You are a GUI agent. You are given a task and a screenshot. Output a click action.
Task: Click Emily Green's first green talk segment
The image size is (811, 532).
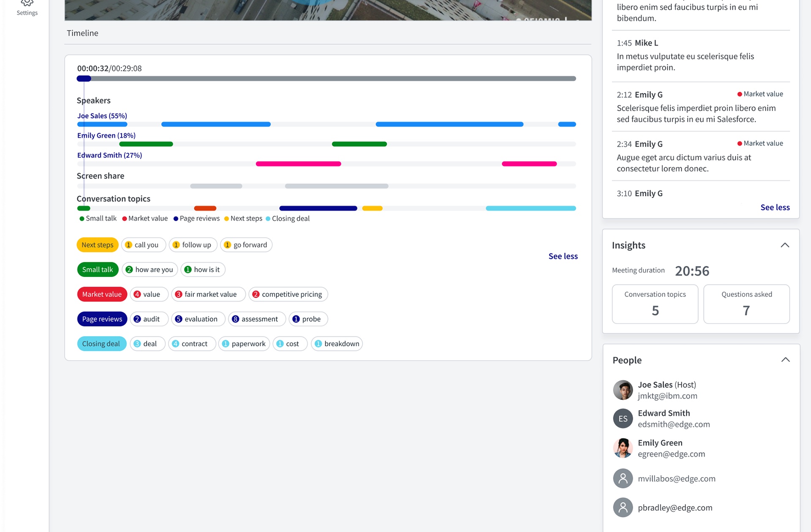(x=146, y=144)
